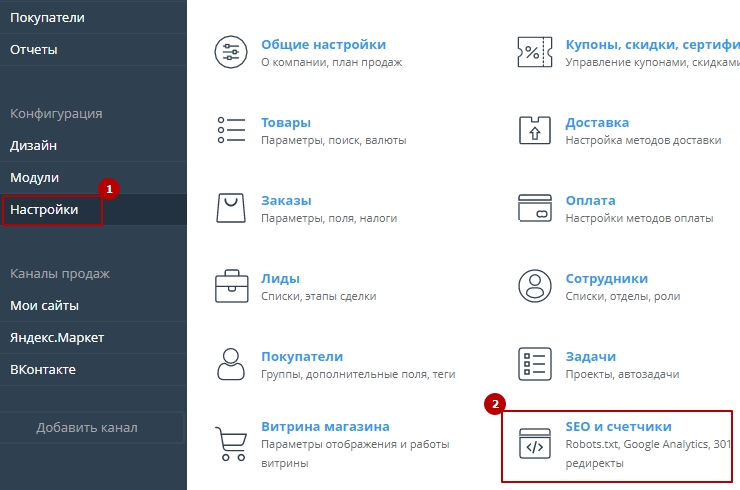
Task: Open Модули in the left menu
Action: coord(35,177)
